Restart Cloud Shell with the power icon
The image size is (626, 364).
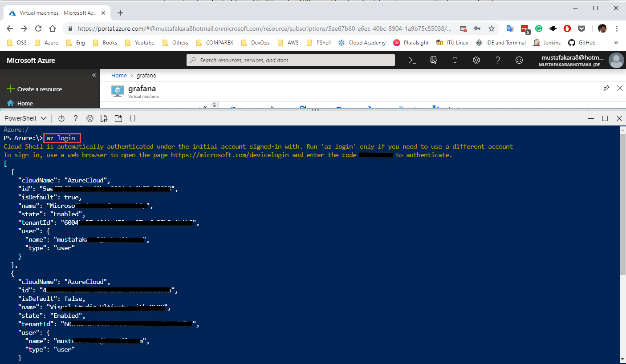[61, 118]
